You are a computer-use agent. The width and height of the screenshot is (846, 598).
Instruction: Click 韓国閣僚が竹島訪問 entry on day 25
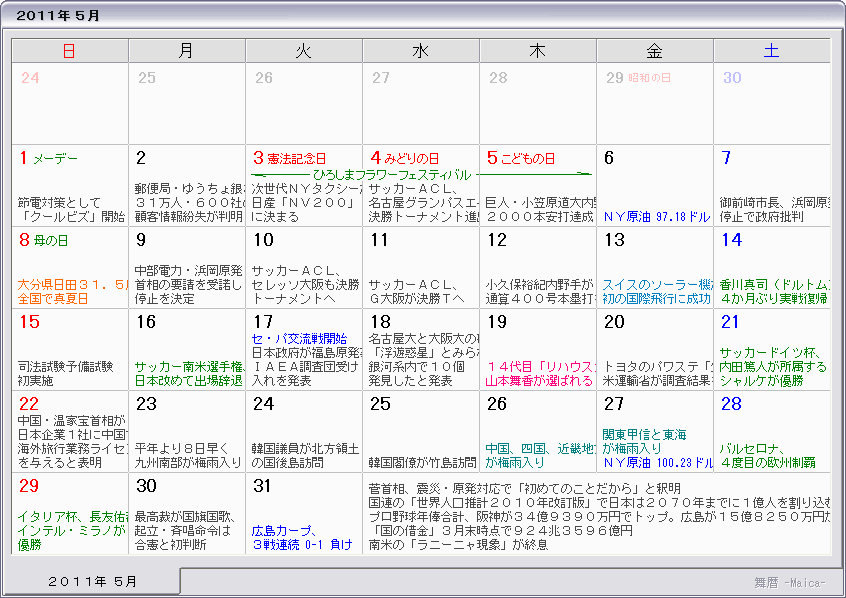pyautogui.click(x=422, y=463)
